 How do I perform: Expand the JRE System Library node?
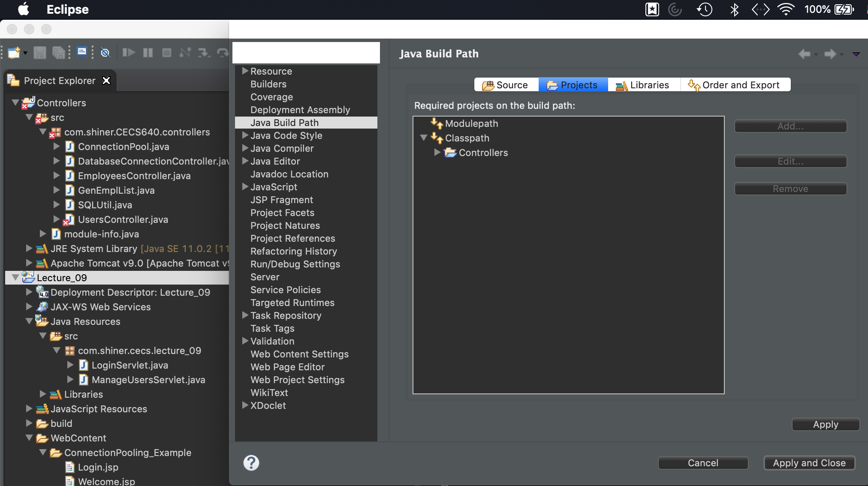point(29,248)
